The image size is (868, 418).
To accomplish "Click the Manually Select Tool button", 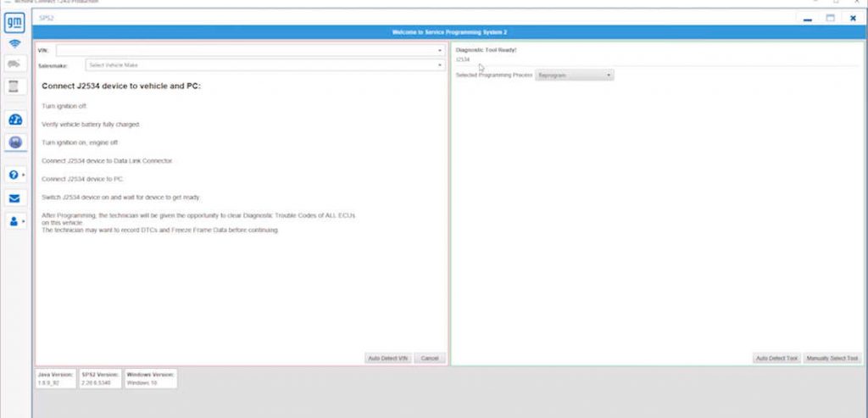I will pyautogui.click(x=832, y=359).
